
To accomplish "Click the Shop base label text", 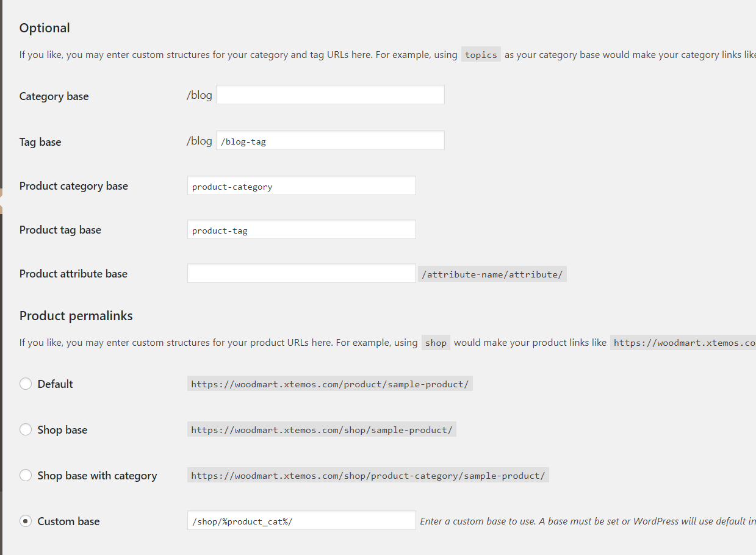I will [62, 429].
